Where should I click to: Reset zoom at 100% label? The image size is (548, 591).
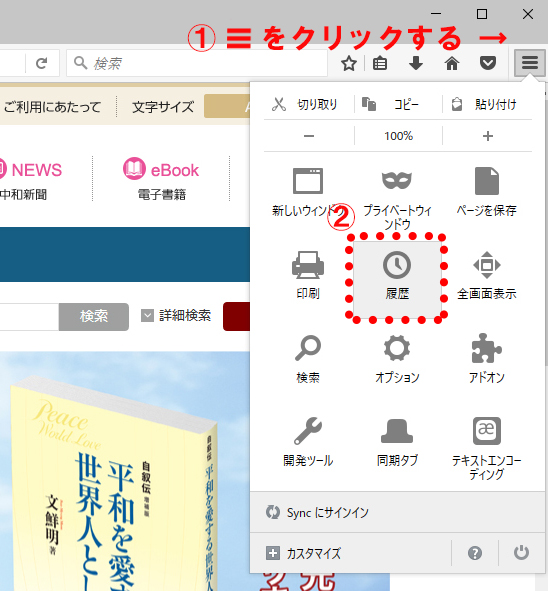pyautogui.click(x=398, y=136)
